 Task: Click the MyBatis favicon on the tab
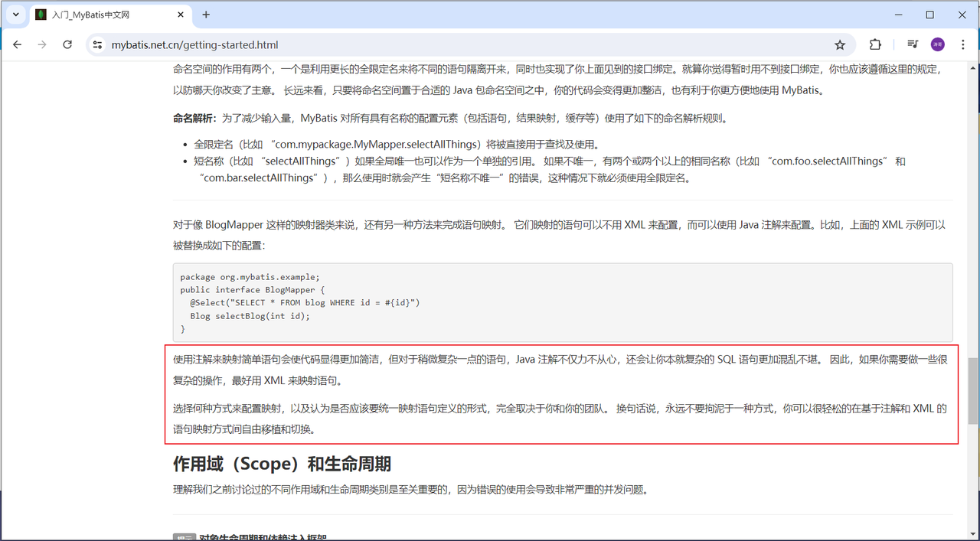click(x=41, y=14)
